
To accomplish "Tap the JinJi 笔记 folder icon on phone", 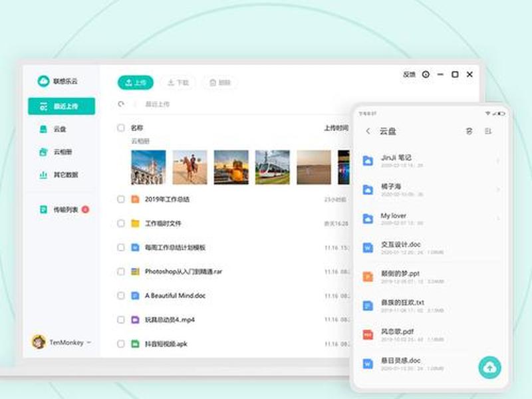I will 368,160.
